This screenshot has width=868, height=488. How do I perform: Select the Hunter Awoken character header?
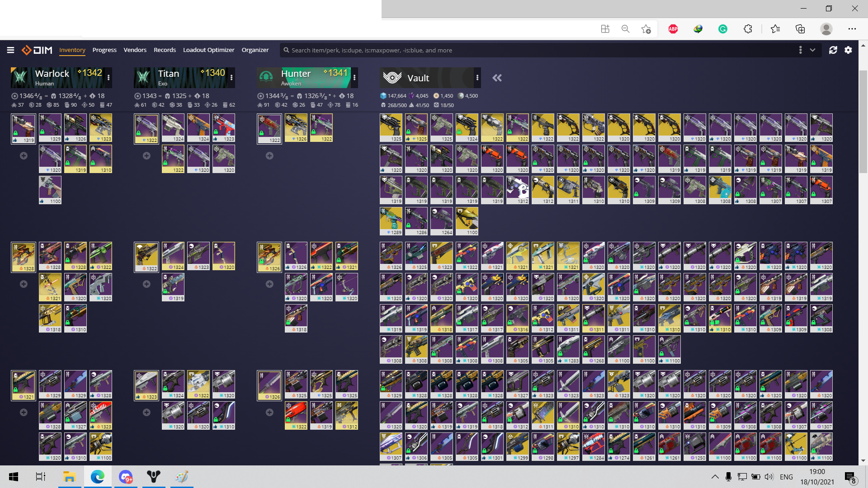point(304,78)
